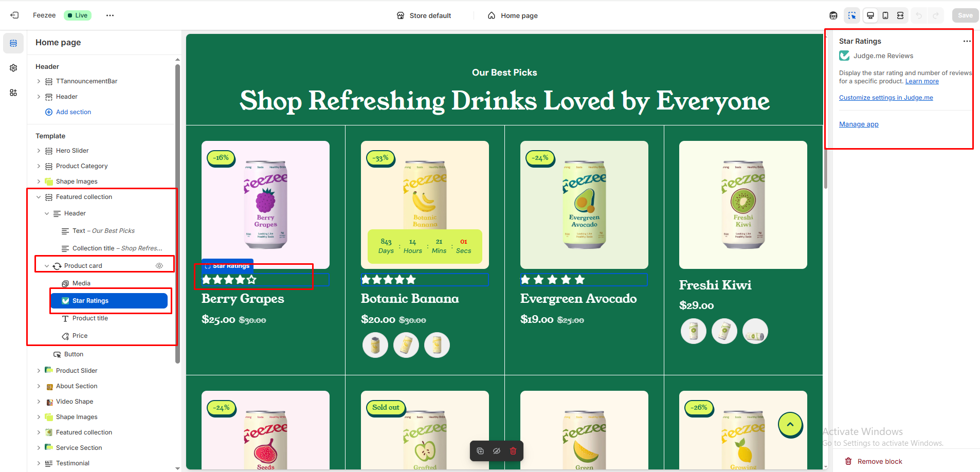Click the Berry Grapes product image

[x=265, y=205]
